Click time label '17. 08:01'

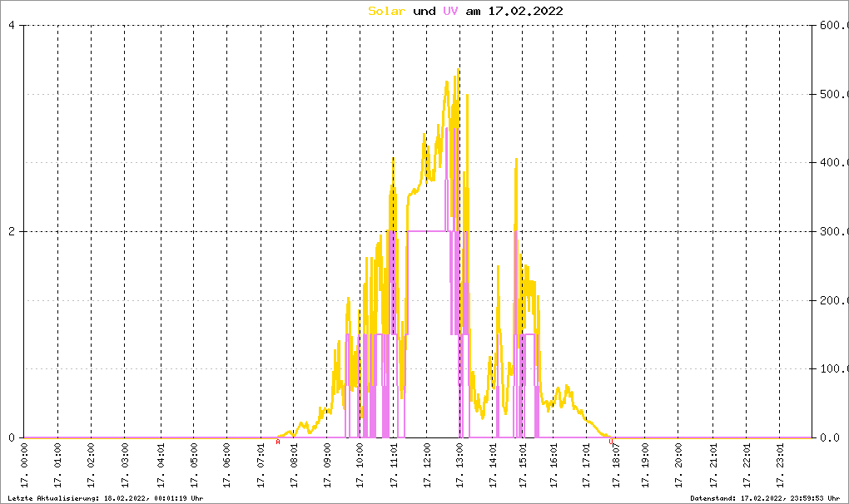pyautogui.click(x=294, y=466)
